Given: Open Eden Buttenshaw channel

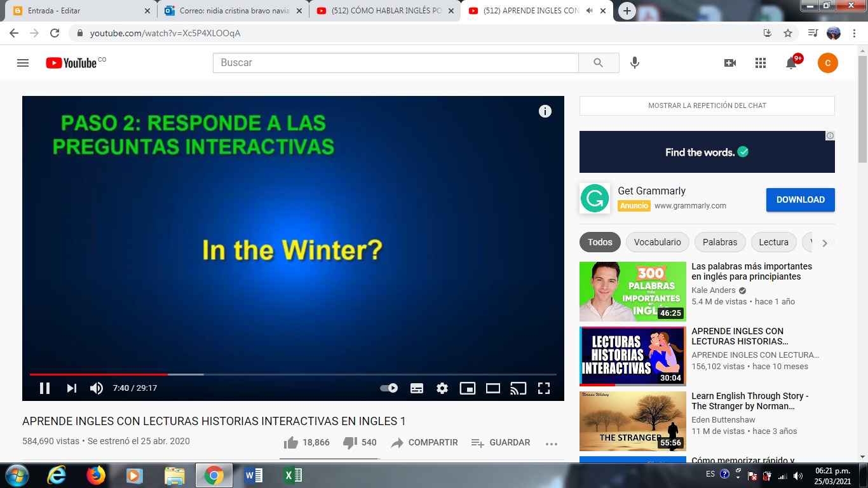Looking at the screenshot, I should [723, 420].
